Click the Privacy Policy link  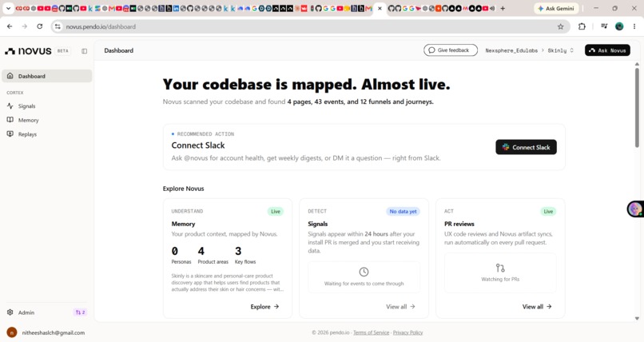tap(407, 332)
